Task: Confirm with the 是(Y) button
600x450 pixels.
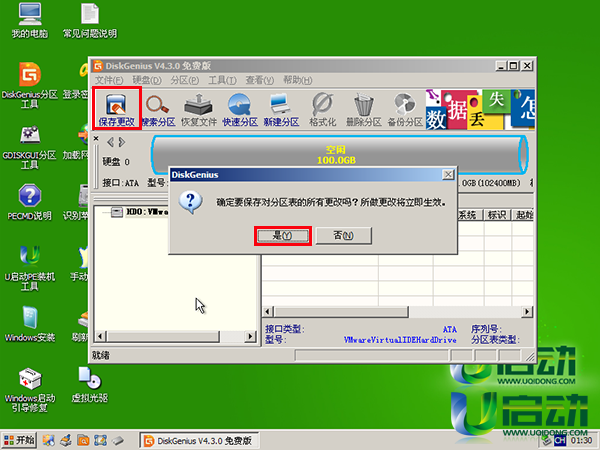Action: point(282,235)
